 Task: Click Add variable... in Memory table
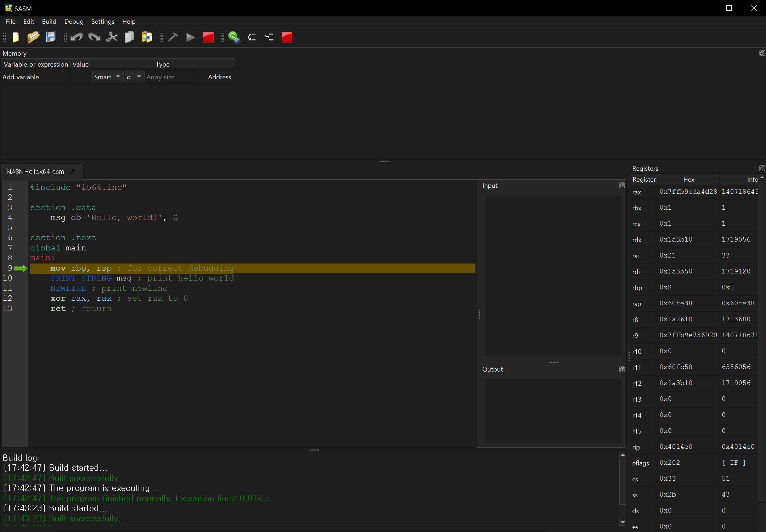(x=23, y=77)
